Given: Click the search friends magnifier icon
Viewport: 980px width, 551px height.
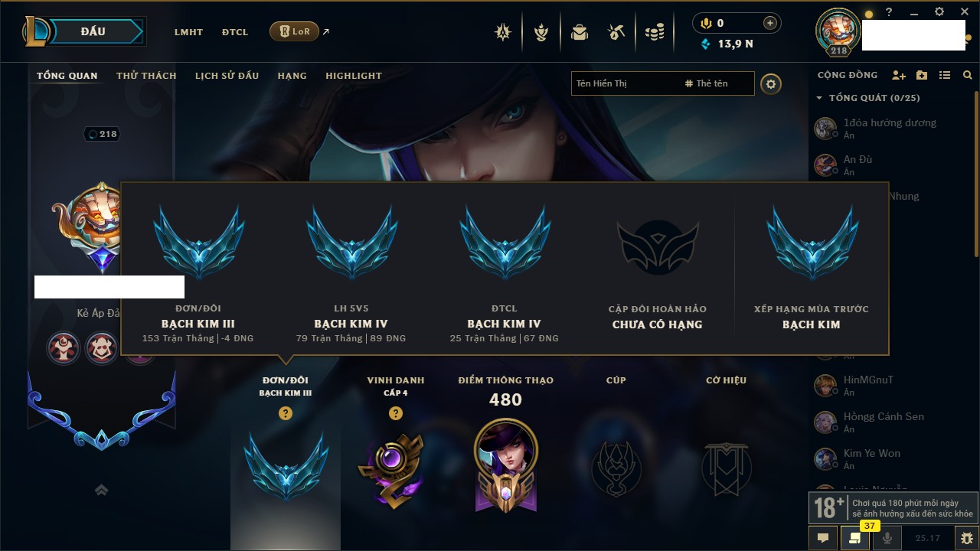Looking at the screenshot, I should point(968,75).
